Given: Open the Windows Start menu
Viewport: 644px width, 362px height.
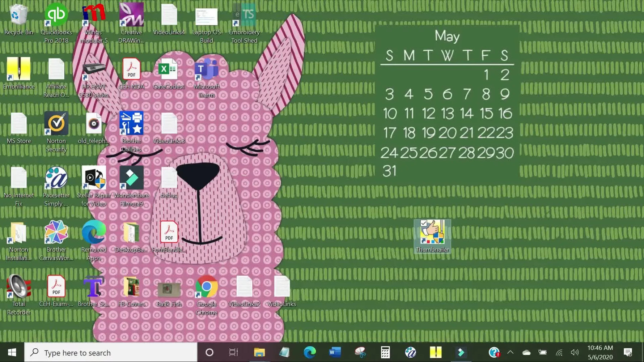Looking at the screenshot, I should (12, 352).
